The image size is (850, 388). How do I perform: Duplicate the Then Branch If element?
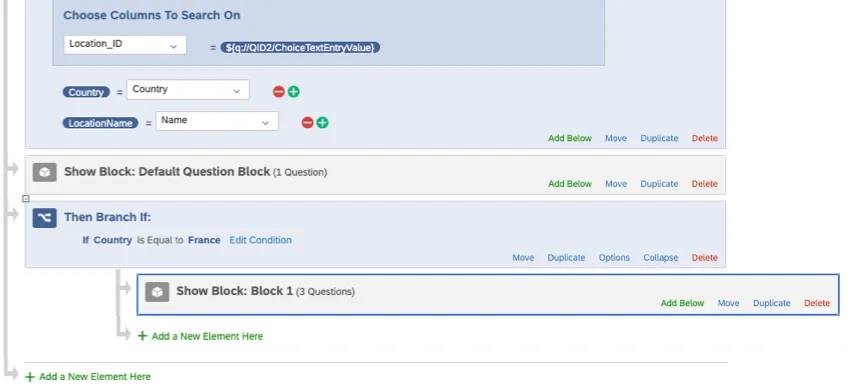point(566,257)
